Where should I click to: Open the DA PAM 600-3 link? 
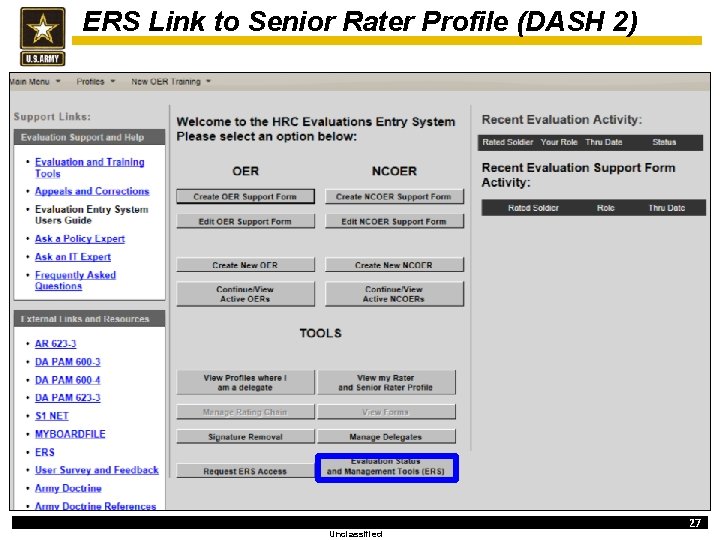(68, 362)
